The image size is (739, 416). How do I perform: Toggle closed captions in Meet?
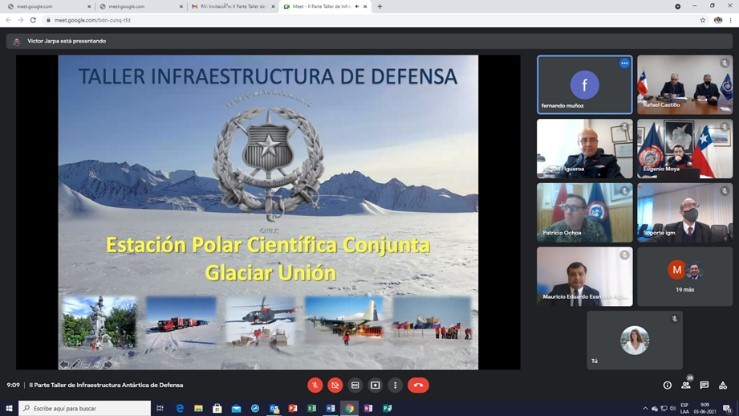(x=355, y=385)
